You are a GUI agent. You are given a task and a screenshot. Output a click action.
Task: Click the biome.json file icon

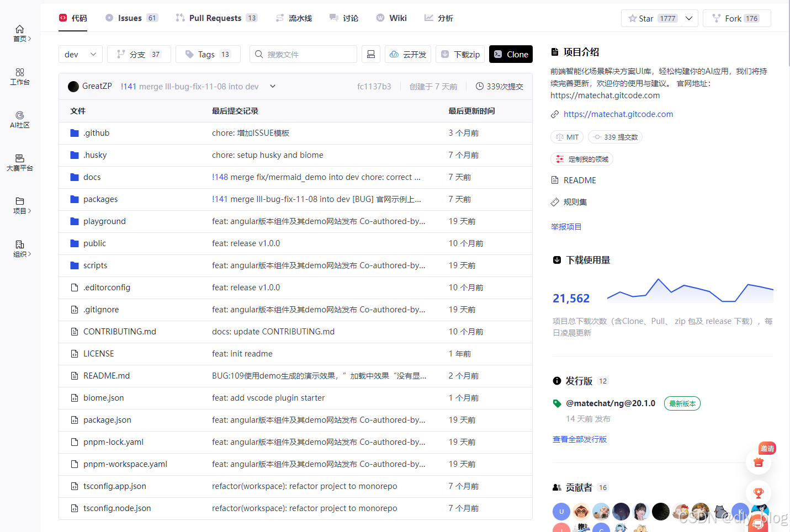(75, 398)
